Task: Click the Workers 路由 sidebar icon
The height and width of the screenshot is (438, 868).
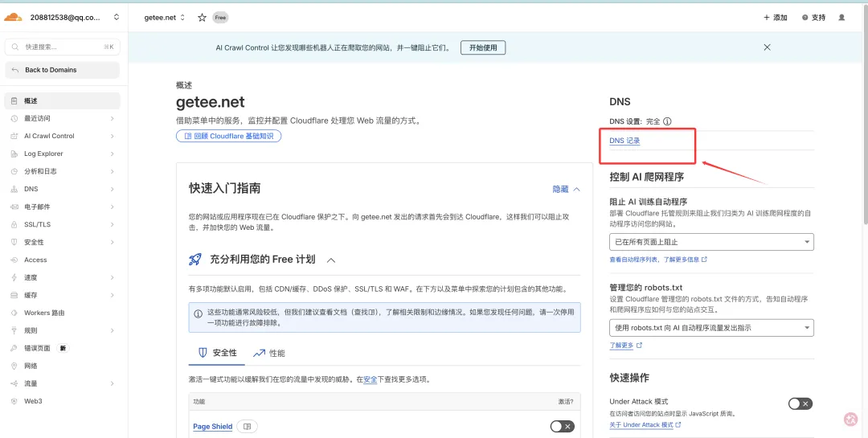Action: tap(14, 313)
